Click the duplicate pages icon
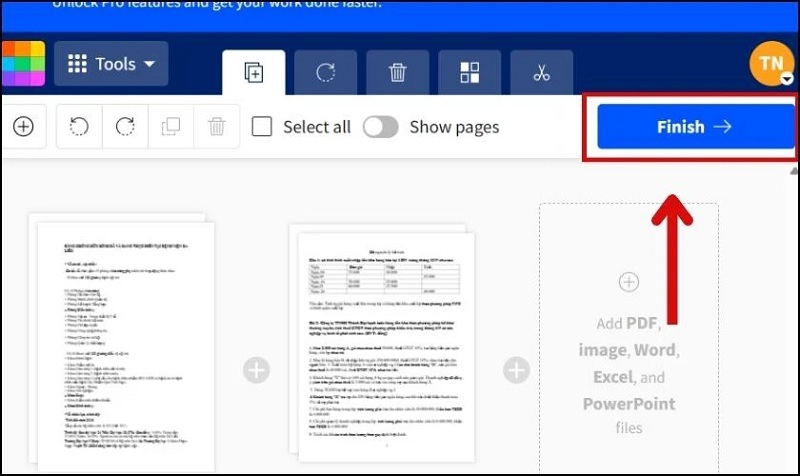Image resolution: width=800 pixels, height=476 pixels. [x=171, y=127]
